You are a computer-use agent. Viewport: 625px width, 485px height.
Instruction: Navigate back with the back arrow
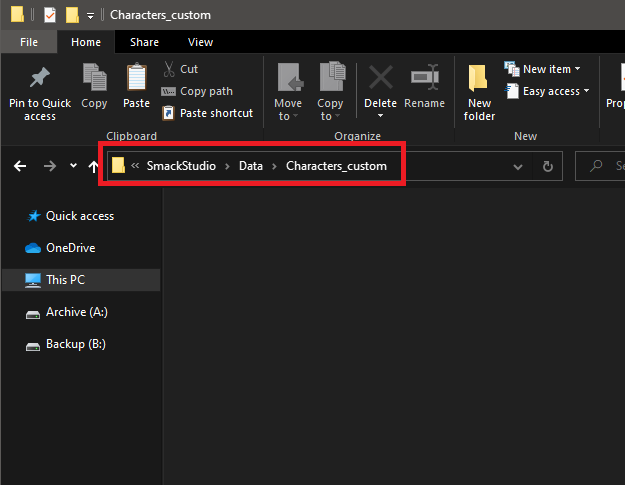20,166
